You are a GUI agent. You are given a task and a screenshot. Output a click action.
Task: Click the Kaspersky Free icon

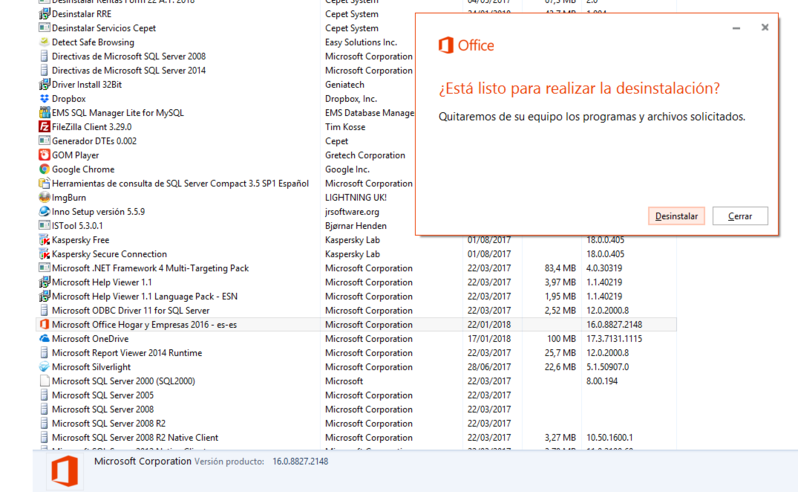(44, 240)
